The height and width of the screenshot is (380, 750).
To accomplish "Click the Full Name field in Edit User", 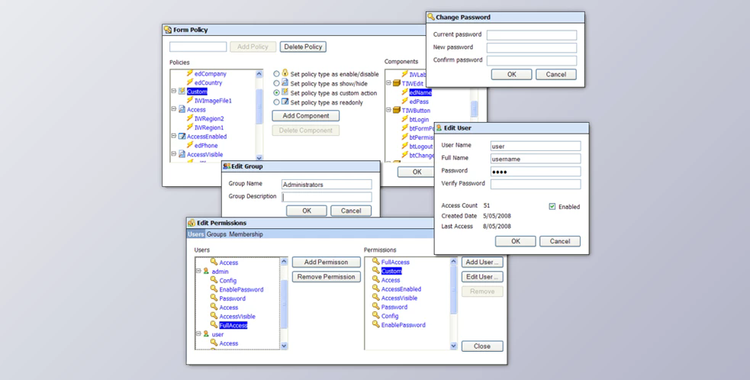I will (x=536, y=158).
